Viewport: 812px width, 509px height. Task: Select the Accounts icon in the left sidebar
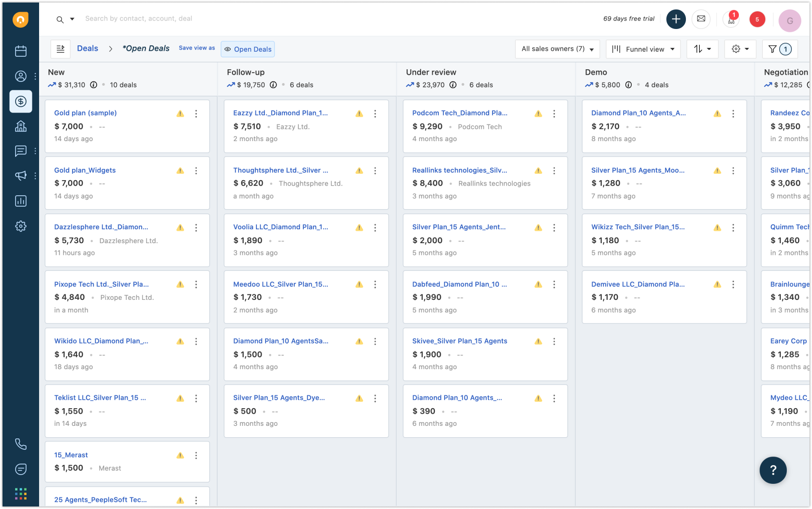click(x=21, y=126)
